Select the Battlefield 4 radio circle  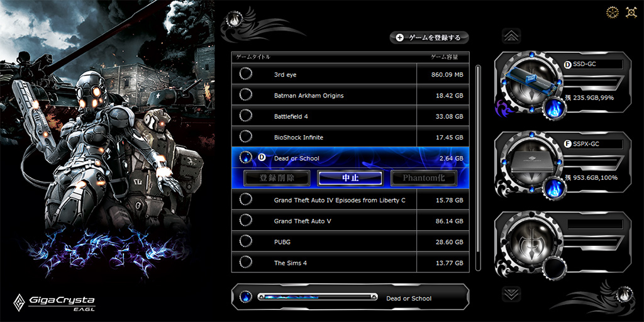click(246, 116)
